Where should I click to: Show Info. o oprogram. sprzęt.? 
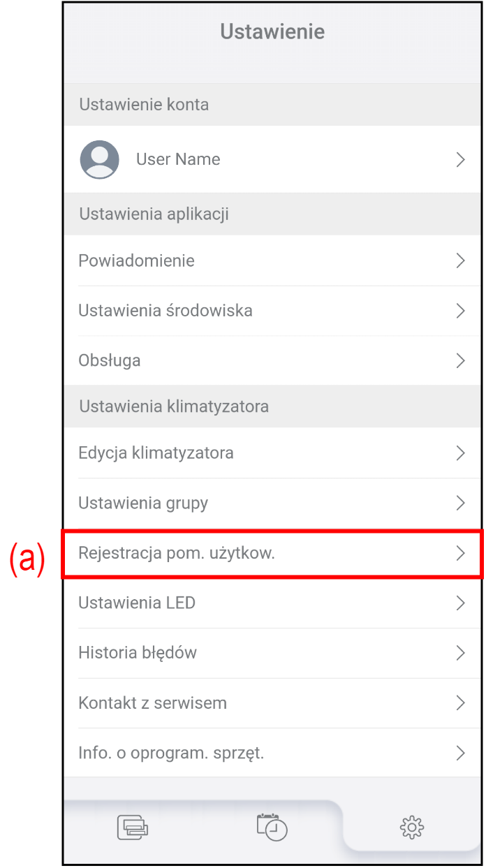171,753
